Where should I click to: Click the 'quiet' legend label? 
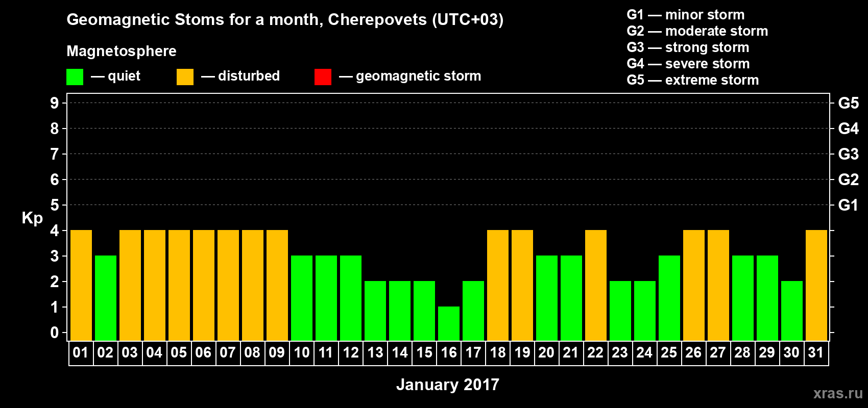click(124, 76)
